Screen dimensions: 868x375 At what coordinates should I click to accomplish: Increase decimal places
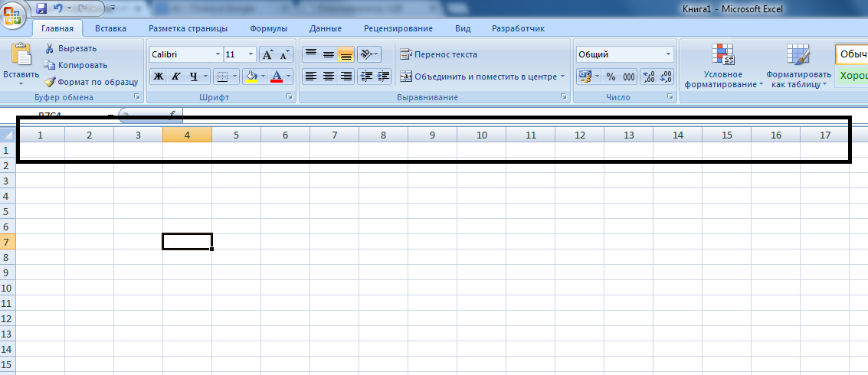[649, 77]
